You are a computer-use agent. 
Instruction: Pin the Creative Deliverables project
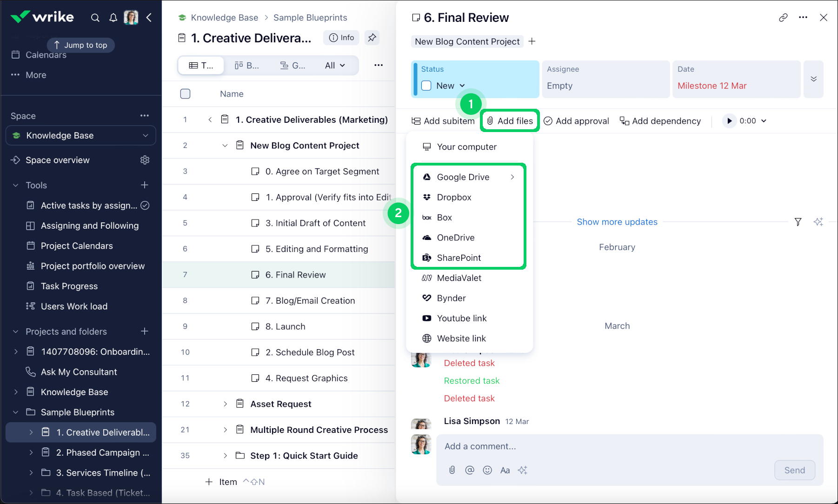[x=372, y=38]
